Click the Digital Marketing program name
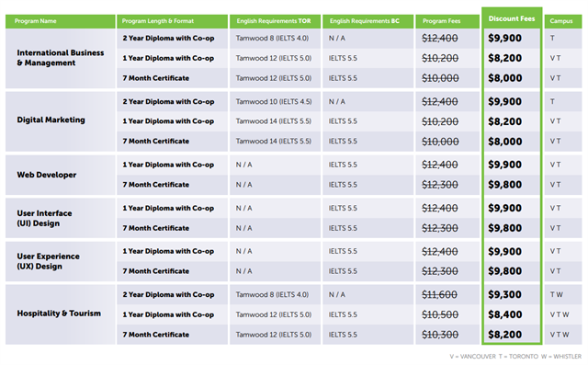Screen dimensions: 588x365 tap(51, 120)
